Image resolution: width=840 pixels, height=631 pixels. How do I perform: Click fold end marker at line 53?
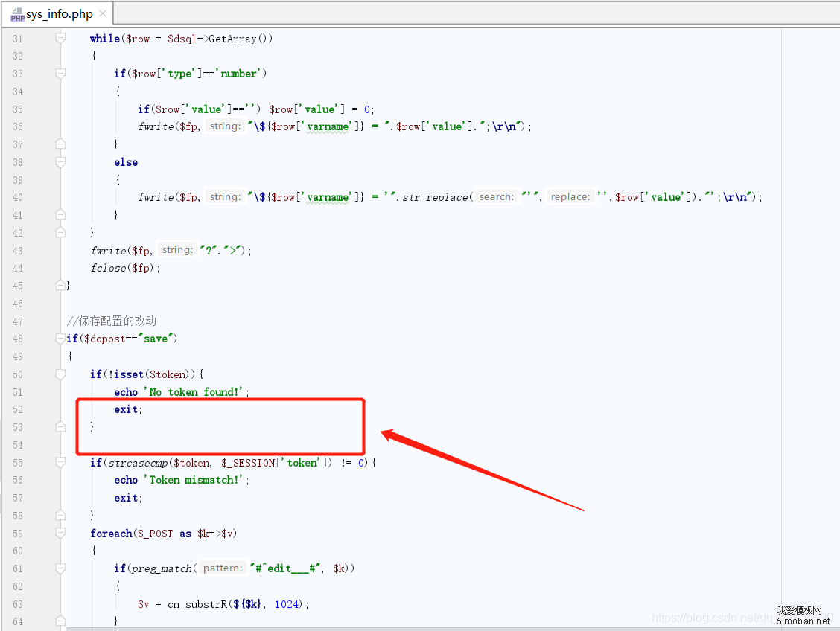(60, 427)
